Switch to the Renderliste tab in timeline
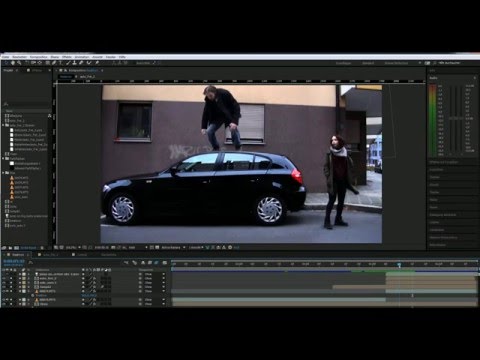 [109, 255]
